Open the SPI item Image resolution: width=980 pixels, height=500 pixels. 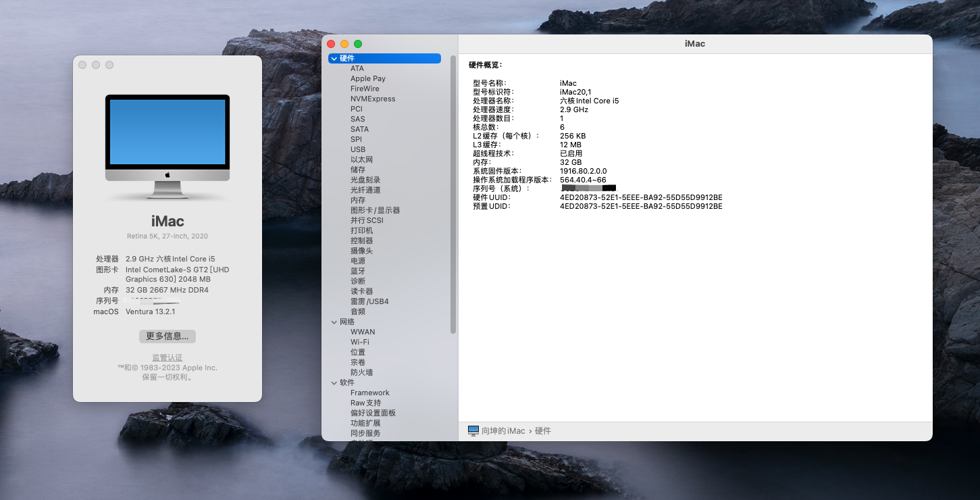[x=357, y=139]
